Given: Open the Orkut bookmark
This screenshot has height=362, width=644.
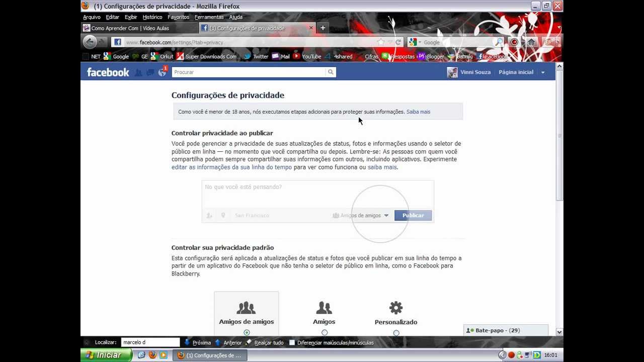Looking at the screenshot, I should click(x=162, y=56).
